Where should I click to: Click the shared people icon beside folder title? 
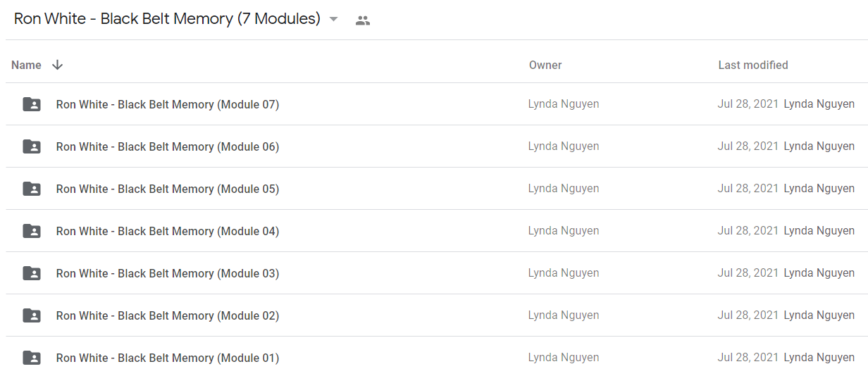(363, 20)
